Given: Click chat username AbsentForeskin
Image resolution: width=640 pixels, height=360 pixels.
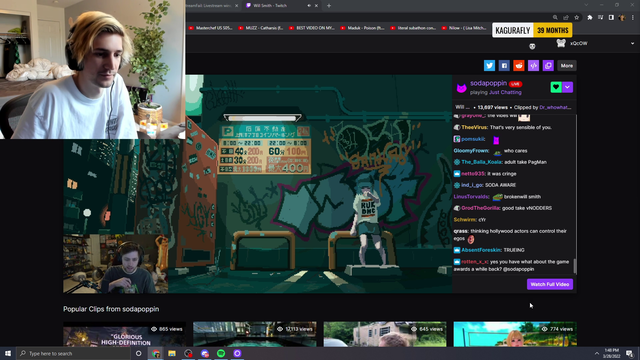Looking at the screenshot, I should coord(481,250).
